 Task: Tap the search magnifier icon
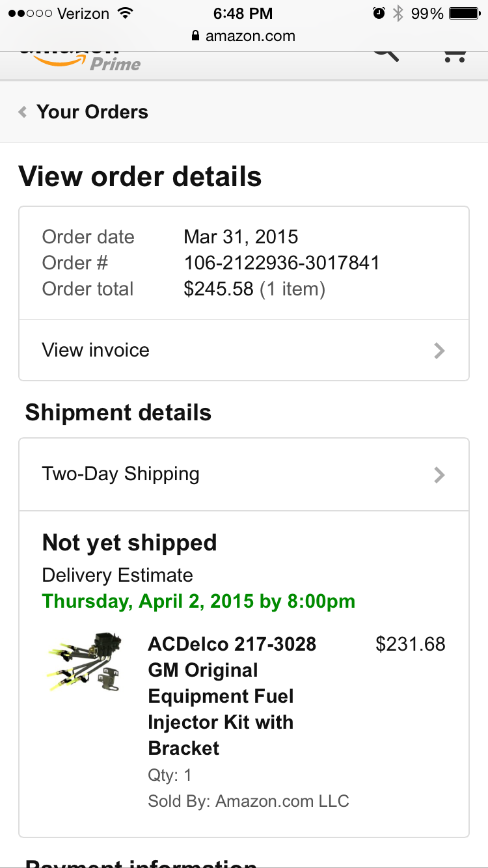click(x=385, y=53)
